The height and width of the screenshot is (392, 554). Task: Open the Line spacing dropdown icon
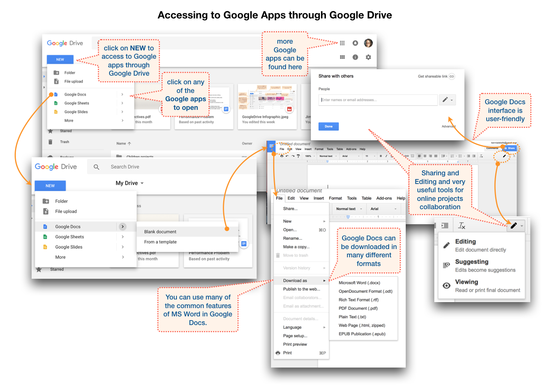click(x=444, y=156)
